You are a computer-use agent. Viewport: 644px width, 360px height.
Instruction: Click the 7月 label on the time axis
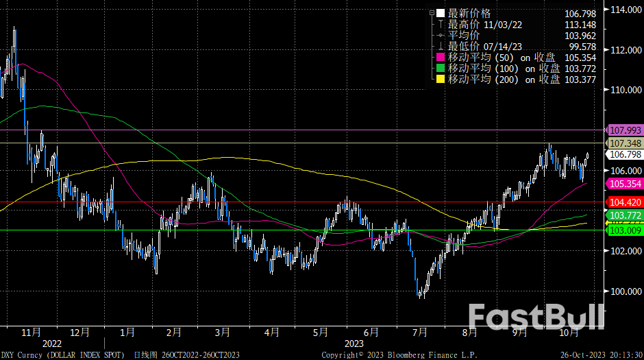point(419,332)
